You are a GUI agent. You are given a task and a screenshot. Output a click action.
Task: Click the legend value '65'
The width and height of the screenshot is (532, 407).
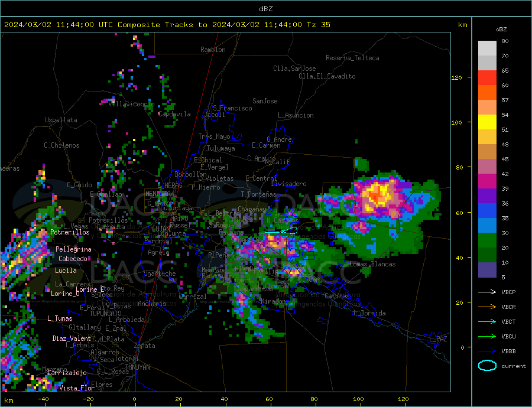505,70
